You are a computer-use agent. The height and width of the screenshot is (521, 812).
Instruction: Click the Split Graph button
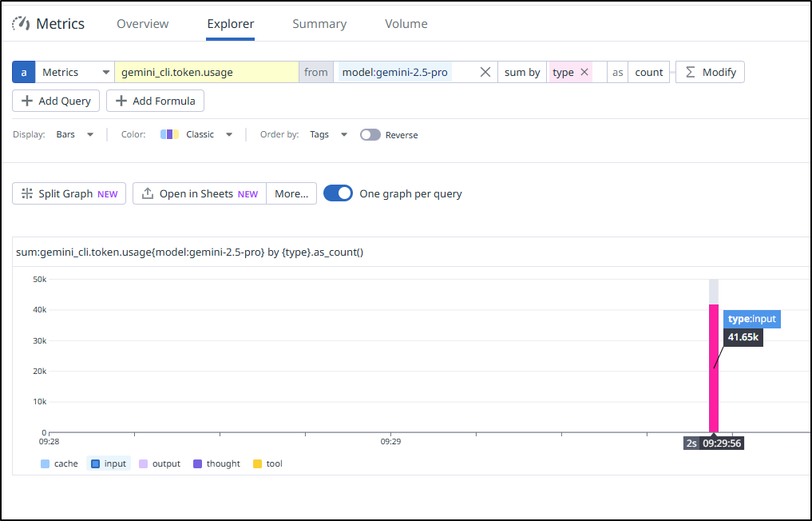coord(69,193)
